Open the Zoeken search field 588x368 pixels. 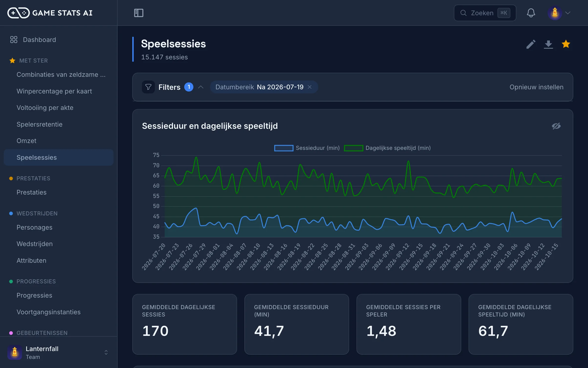click(x=485, y=13)
